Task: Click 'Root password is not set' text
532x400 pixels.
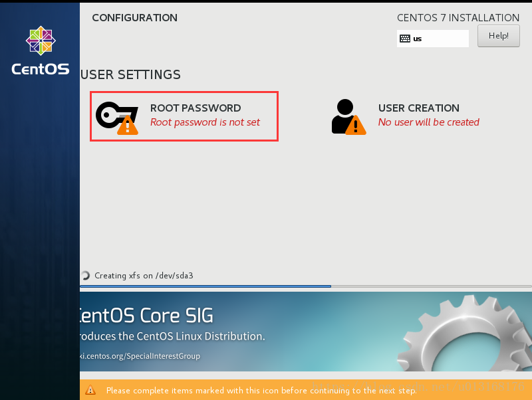Action: click(x=205, y=122)
